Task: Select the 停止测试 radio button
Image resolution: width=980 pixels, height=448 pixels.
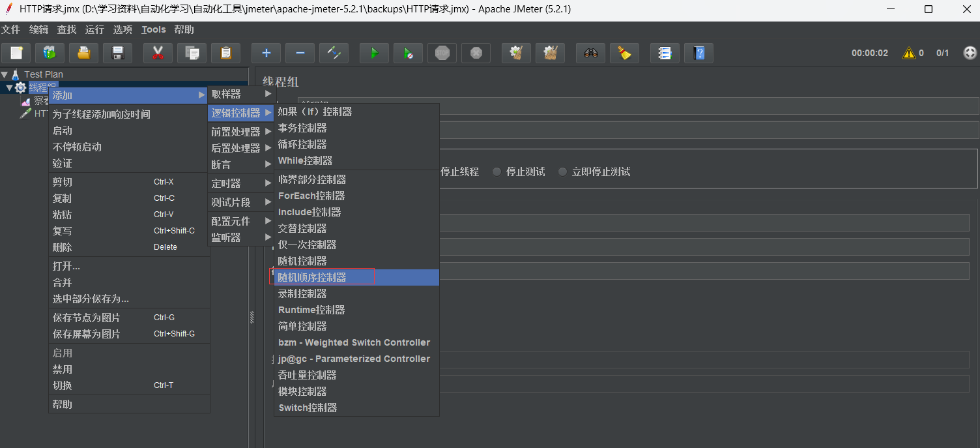Action: pos(519,172)
